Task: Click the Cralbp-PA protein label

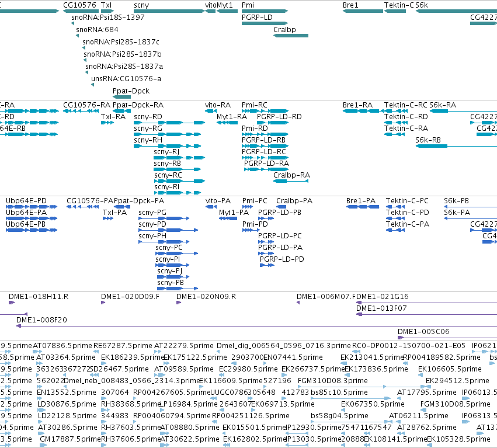Action: (x=294, y=201)
